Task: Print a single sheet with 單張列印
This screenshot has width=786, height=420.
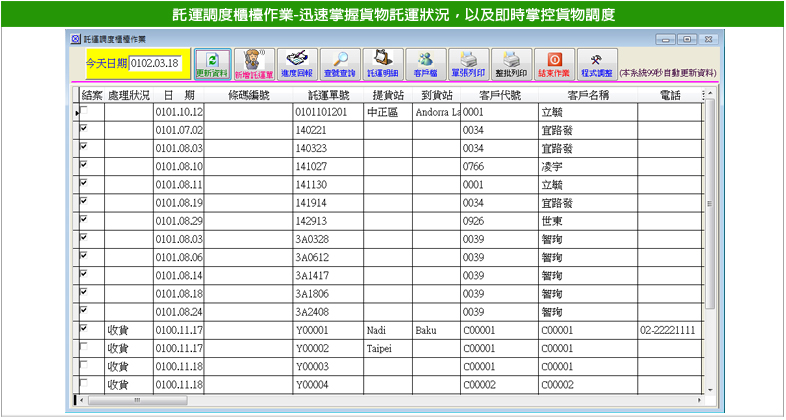Action: pos(468,65)
